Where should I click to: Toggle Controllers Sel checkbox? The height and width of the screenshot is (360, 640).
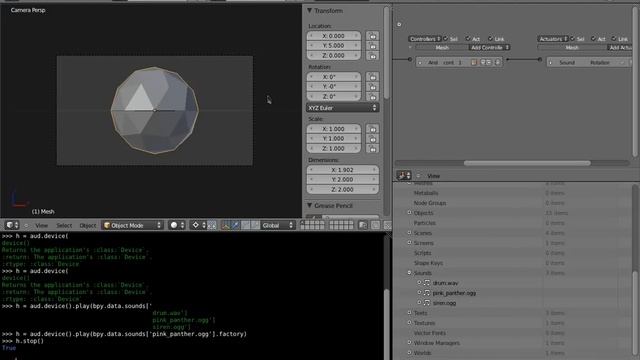pos(446,39)
